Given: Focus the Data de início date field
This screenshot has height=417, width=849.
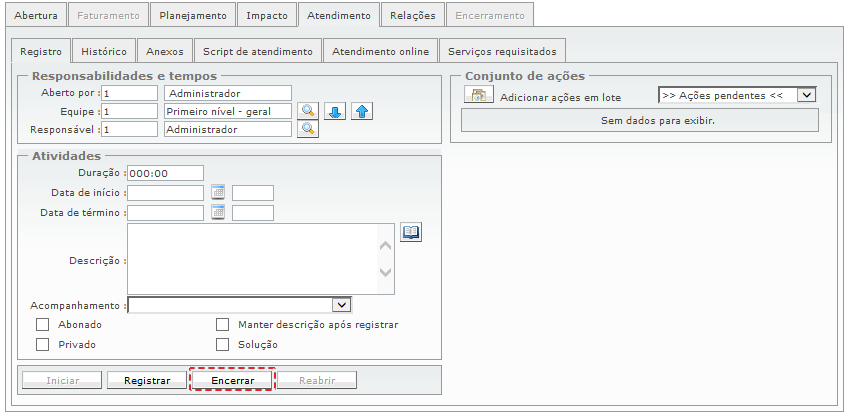Looking at the screenshot, I should (x=165, y=193).
